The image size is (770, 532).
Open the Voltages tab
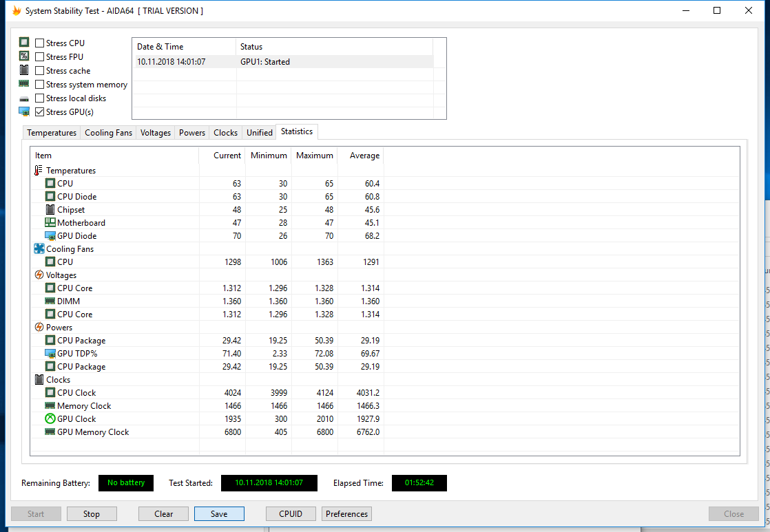(x=156, y=133)
